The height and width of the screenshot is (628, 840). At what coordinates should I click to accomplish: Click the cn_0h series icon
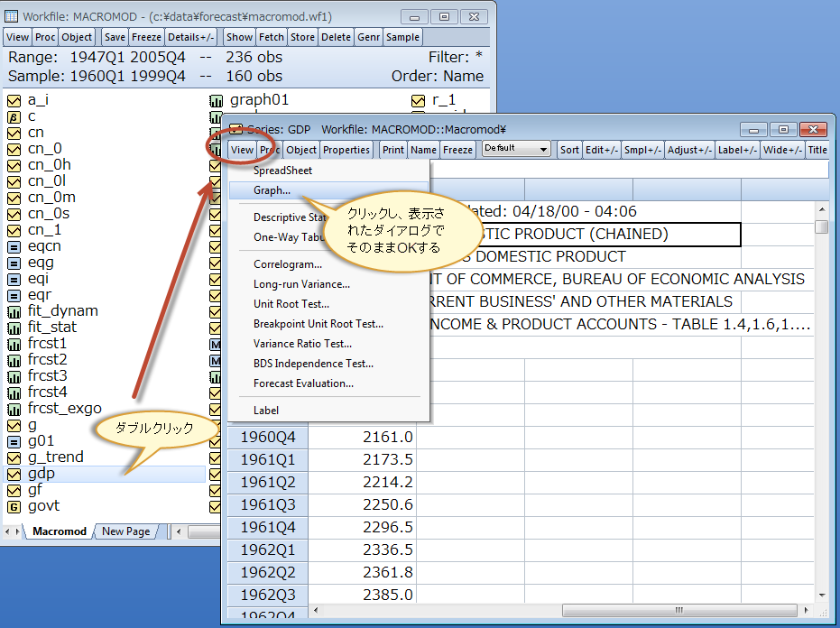pos(14,166)
